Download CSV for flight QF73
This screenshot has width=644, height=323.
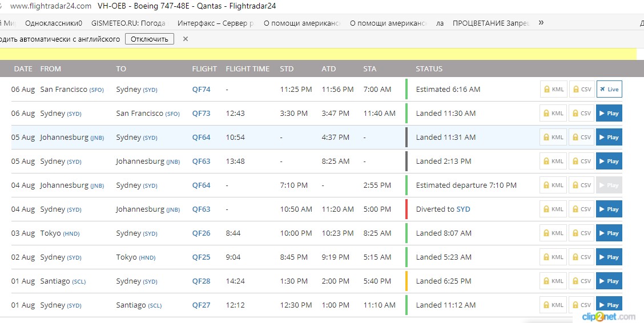[x=582, y=113]
